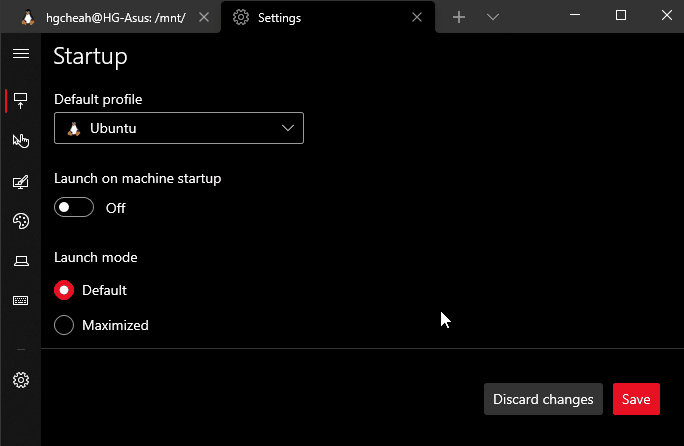Toggle Launch on machine startup switch
Viewport: 684px width, 446px height.
click(x=74, y=207)
